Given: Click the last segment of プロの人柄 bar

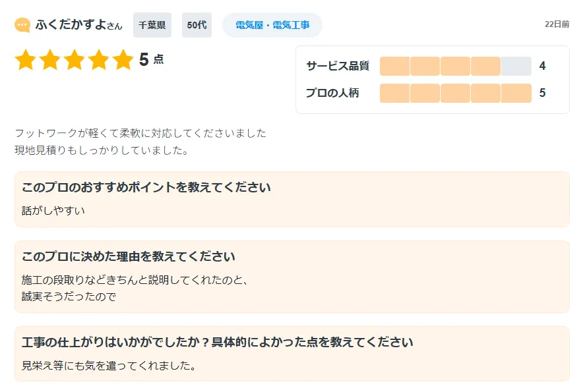Looking at the screenshot, I should (x=516, y=93).
